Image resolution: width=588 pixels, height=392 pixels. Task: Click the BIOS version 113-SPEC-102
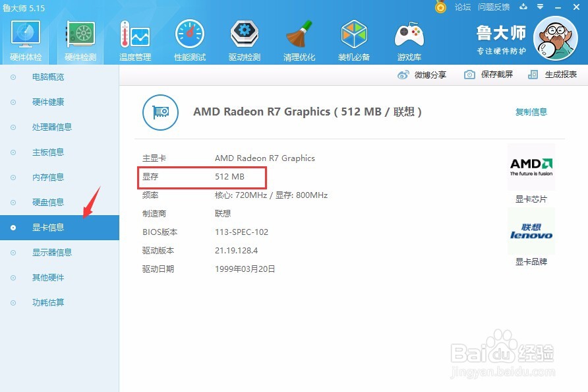241,232
